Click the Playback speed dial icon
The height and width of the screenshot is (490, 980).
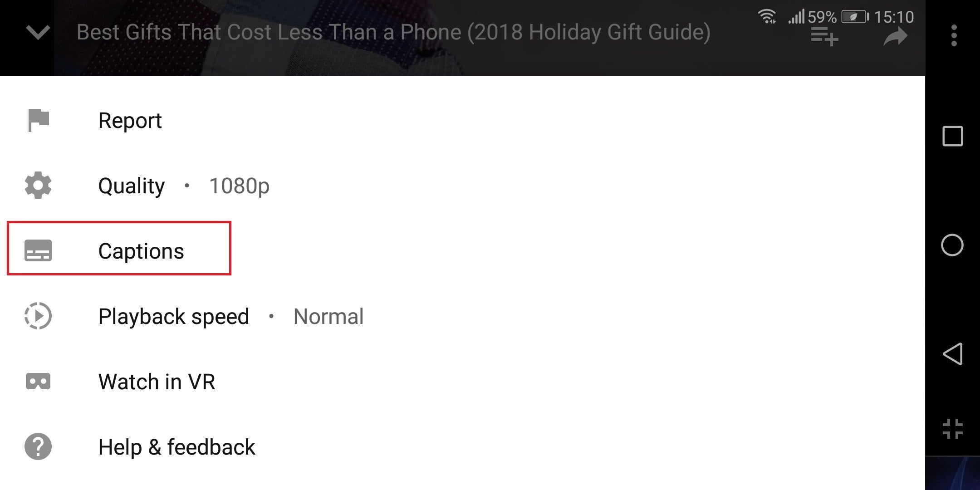38,316
